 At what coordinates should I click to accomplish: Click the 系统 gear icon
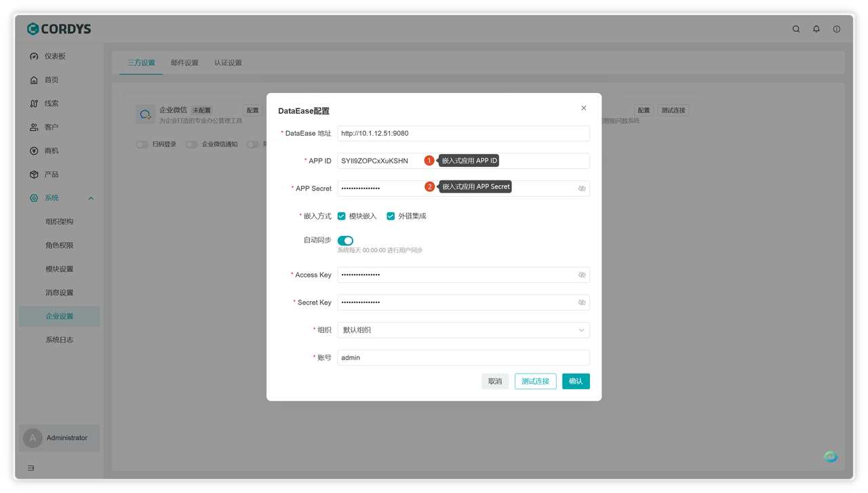34,198
